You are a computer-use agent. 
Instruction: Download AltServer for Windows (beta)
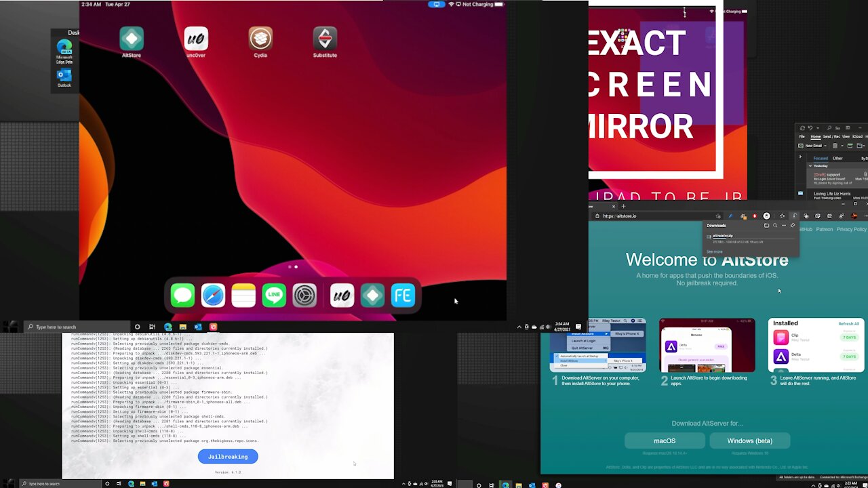click(x=749, y=441)
